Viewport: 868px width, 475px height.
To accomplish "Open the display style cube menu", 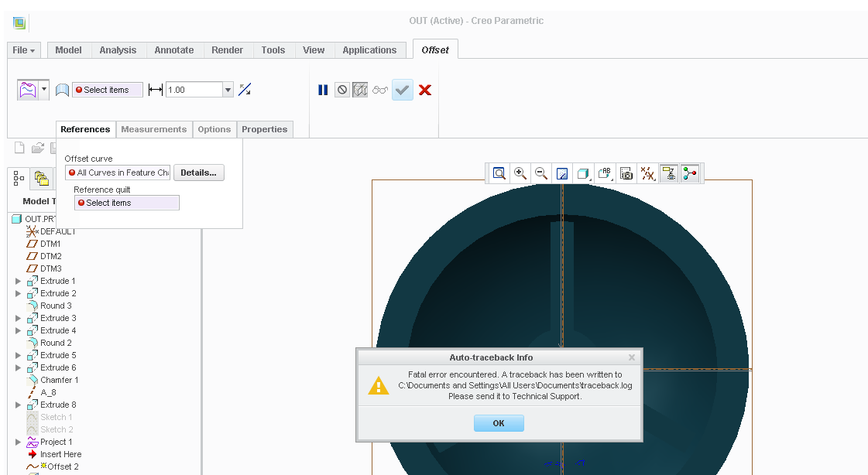I will pyautogui.click(x=583, y=173).
